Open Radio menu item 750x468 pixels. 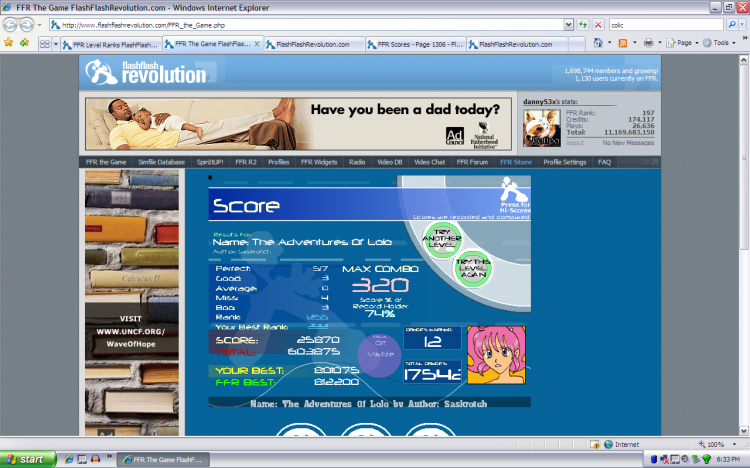pos(357,162)
